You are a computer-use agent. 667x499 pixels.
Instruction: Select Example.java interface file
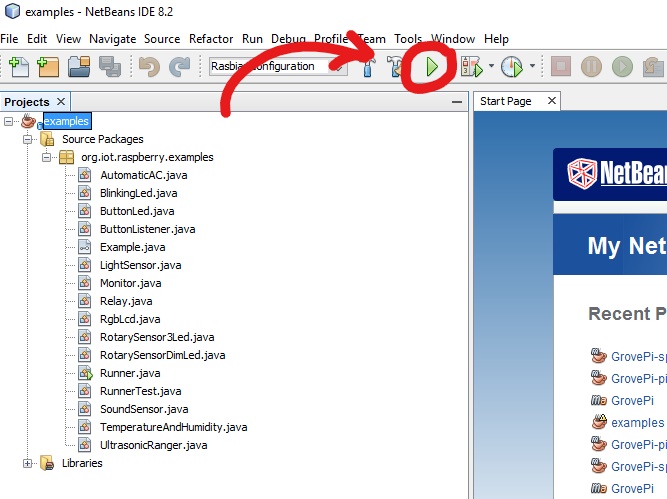[133, 247]
